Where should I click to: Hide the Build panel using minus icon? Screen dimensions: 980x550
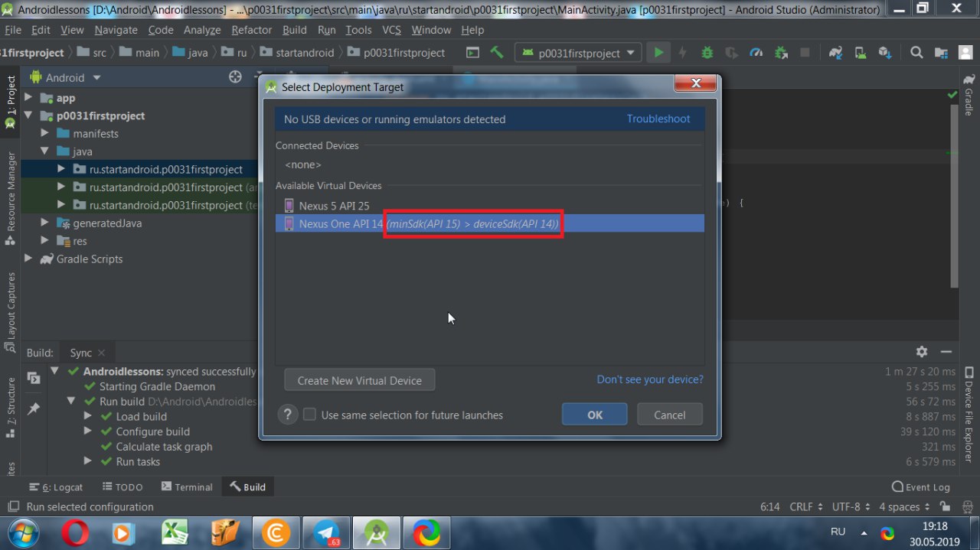click(946, 352)
